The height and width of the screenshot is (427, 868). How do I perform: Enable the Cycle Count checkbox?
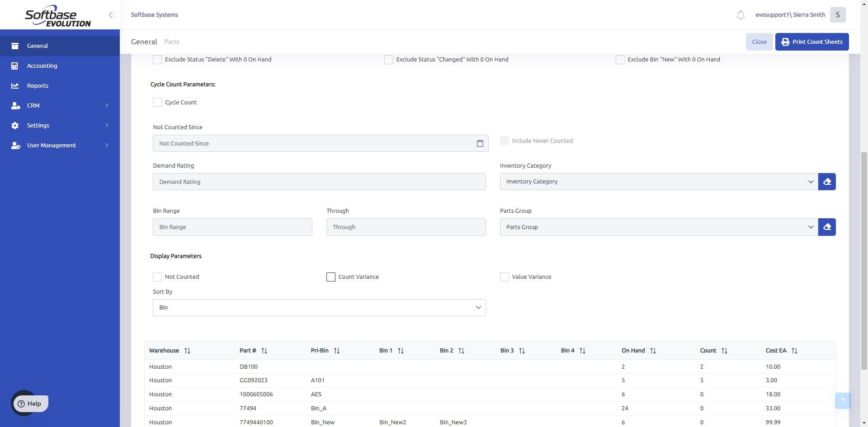coord(157,103)
